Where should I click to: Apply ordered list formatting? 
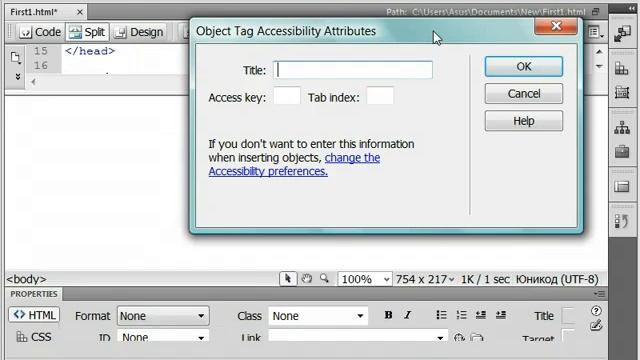click(x=461, y=315)
